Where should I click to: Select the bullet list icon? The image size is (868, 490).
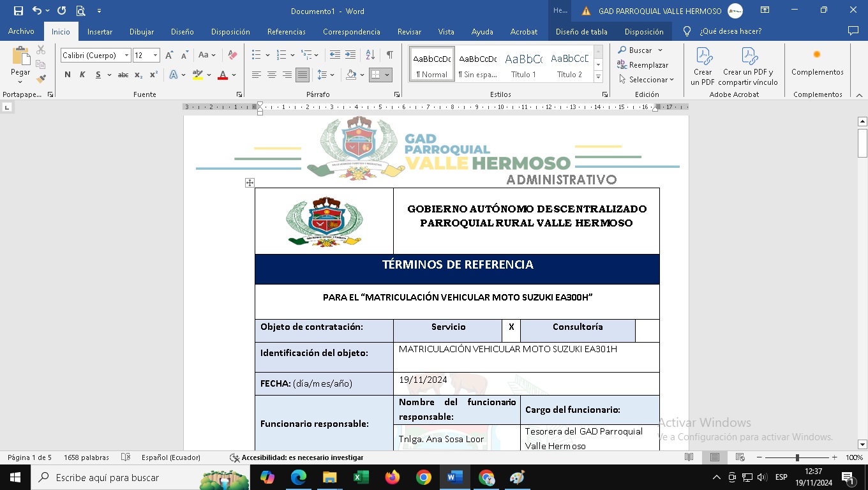(257, 56)
